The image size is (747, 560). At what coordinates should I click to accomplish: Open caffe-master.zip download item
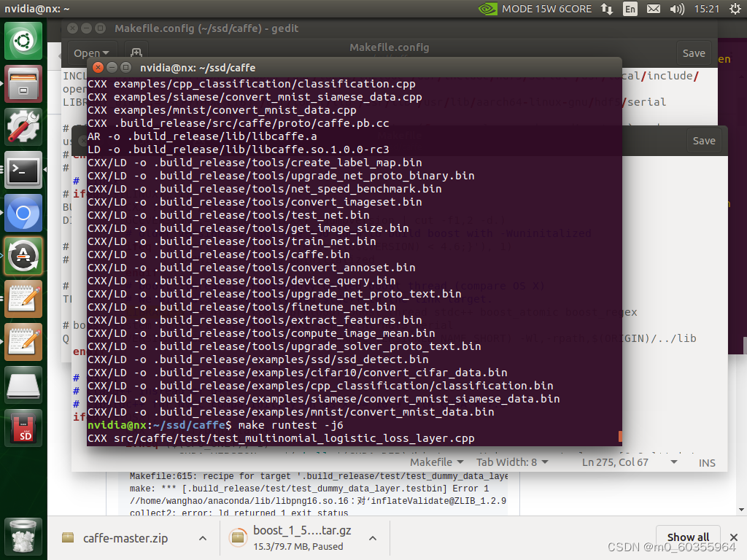click(125, 538)
